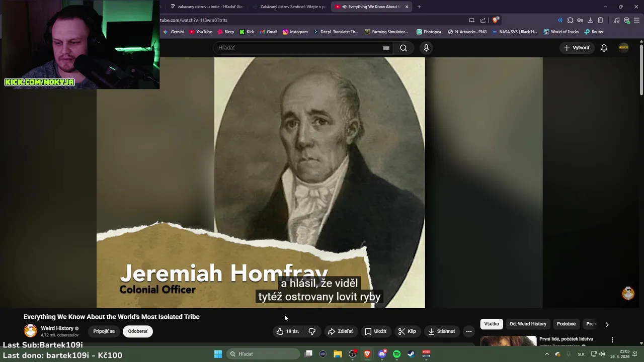
Task: Start voice search with the microphone icon
Action: point(426,48)
